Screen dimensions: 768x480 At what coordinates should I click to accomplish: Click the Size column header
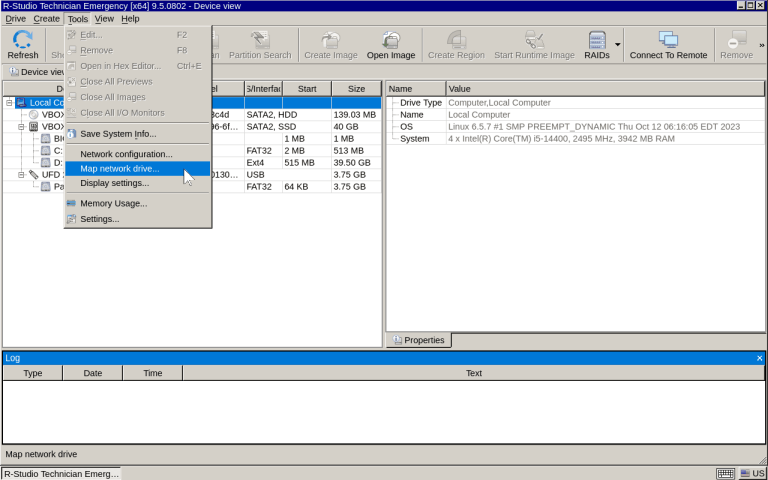pos(356,88)
